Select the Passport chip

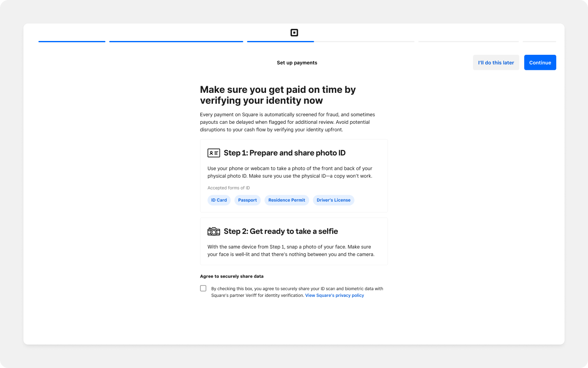point(247,200)
